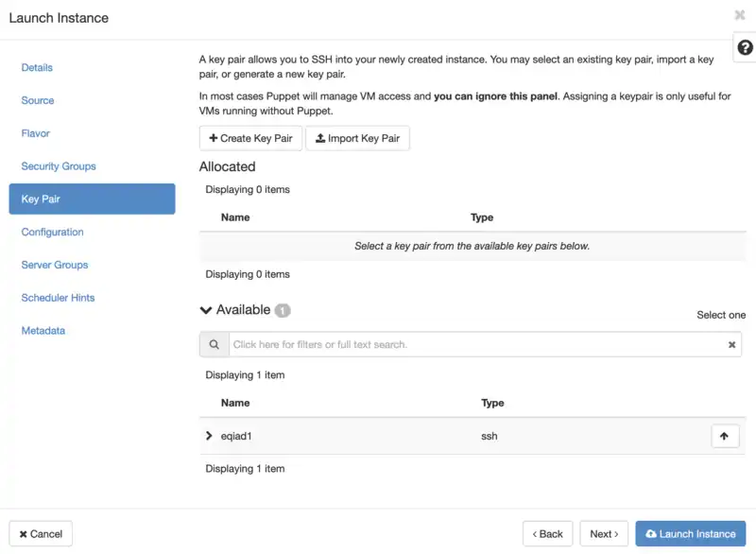
Task: Open the Source step
Action: 36,100
